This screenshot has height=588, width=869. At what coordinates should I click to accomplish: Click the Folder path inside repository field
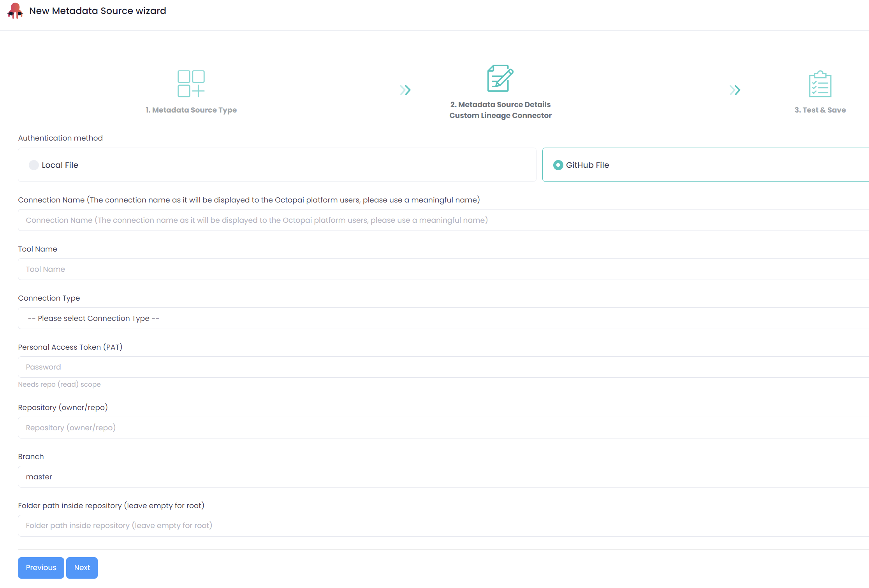coord(443,526)
